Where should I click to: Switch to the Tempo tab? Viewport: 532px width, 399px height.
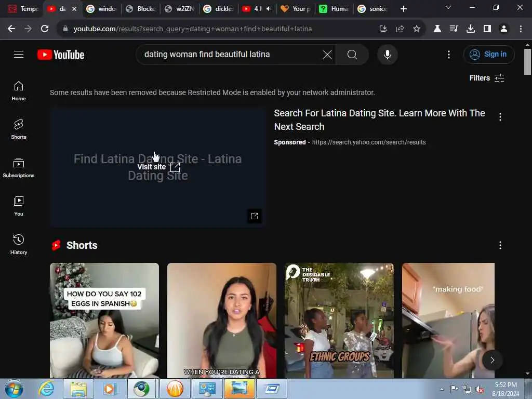pos(23,9)
